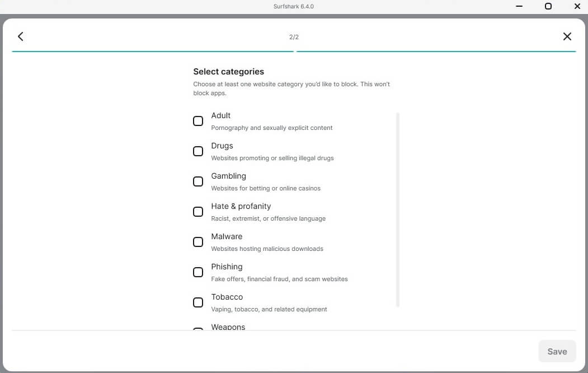Close the setup wizard with the X icon
The width and height of the screenshot is (588, 373).
[567, 36]
